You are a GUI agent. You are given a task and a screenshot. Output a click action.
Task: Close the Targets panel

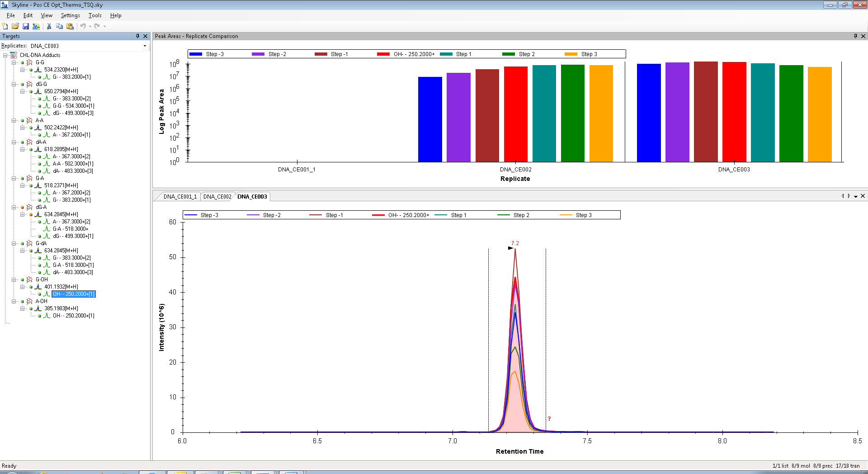click(145, 36)
